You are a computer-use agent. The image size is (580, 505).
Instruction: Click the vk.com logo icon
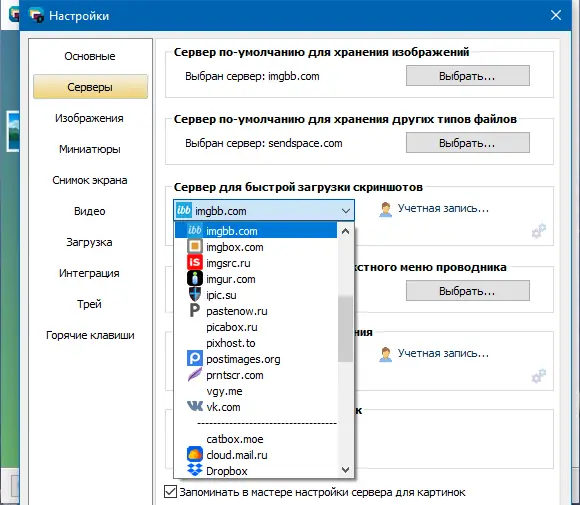tap(195, 407)
